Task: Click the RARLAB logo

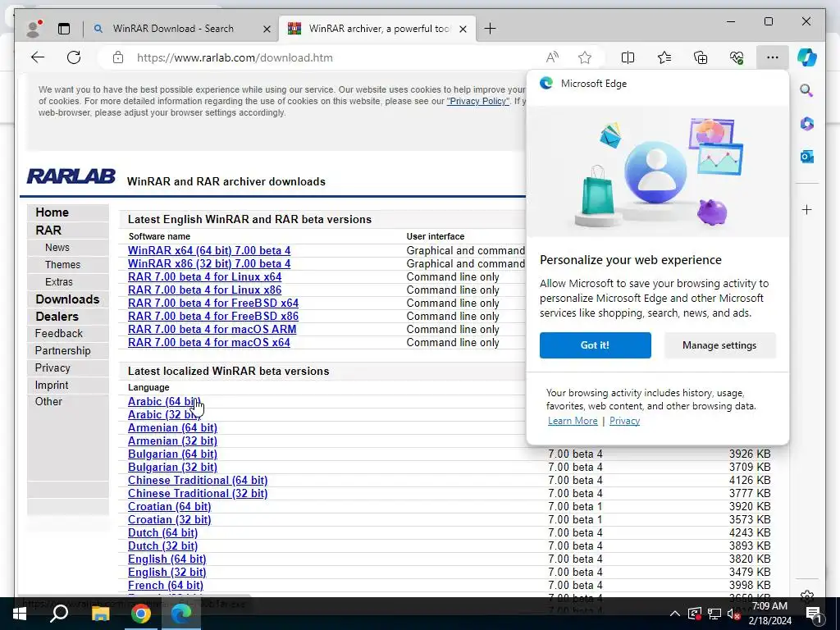Action: 71,176
